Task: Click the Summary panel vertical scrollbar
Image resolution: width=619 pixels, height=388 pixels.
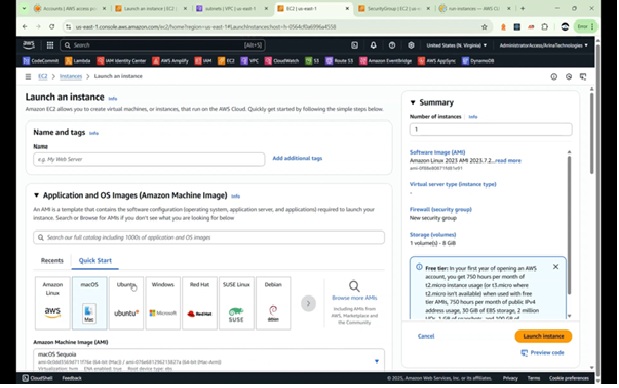Action: pos(569,225)
